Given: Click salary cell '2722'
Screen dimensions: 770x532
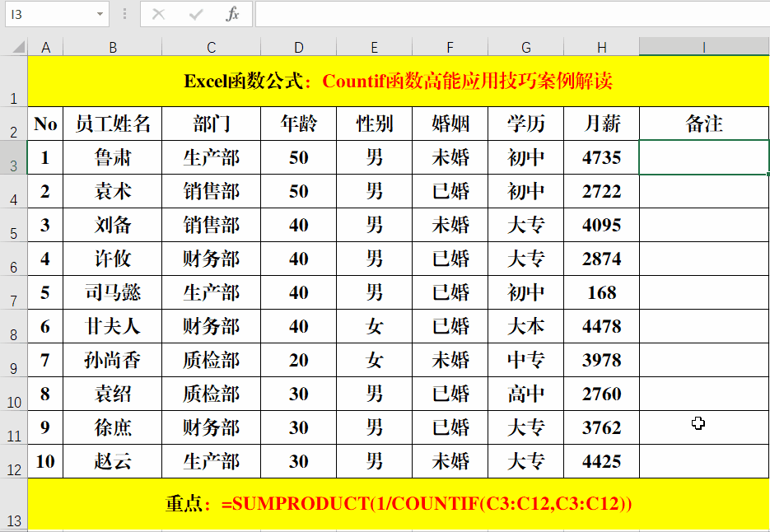Looking at the screenshot, I should point(601,192).
